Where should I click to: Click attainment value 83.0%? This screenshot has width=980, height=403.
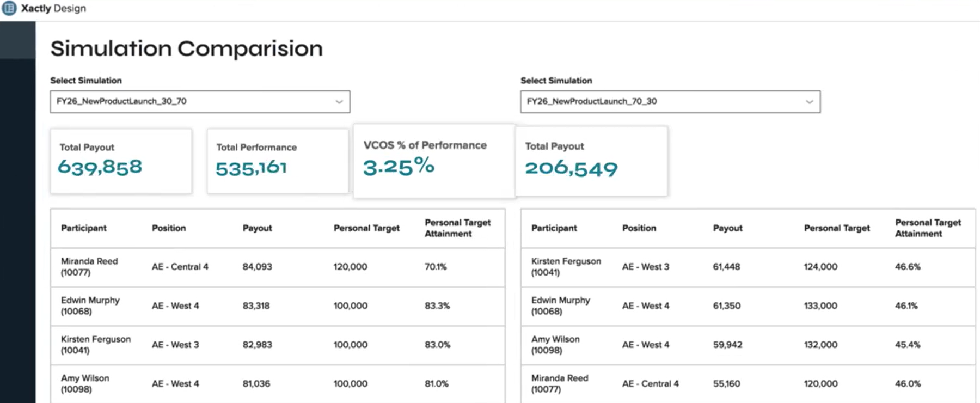tap(437, 345)
